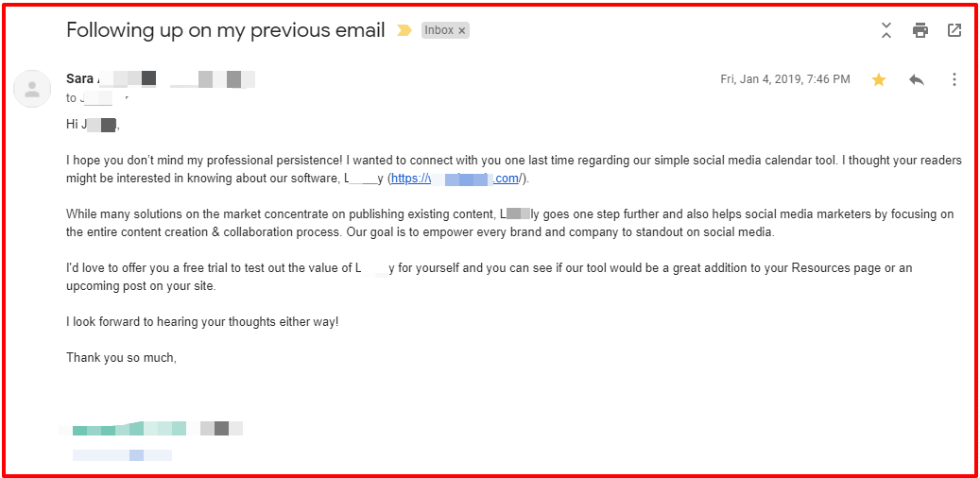
Task: Reply to Sara's message
Action: pos(916,79)
